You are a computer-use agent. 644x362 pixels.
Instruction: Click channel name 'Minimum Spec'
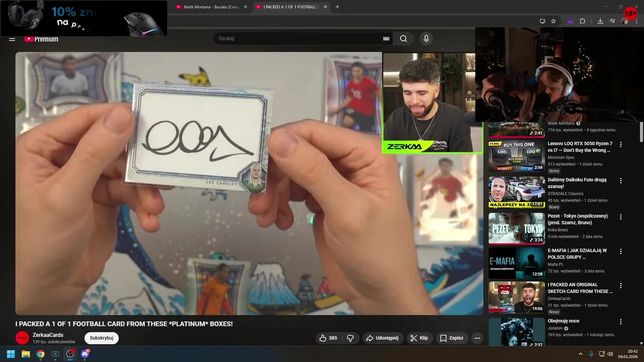coord(562,157)
